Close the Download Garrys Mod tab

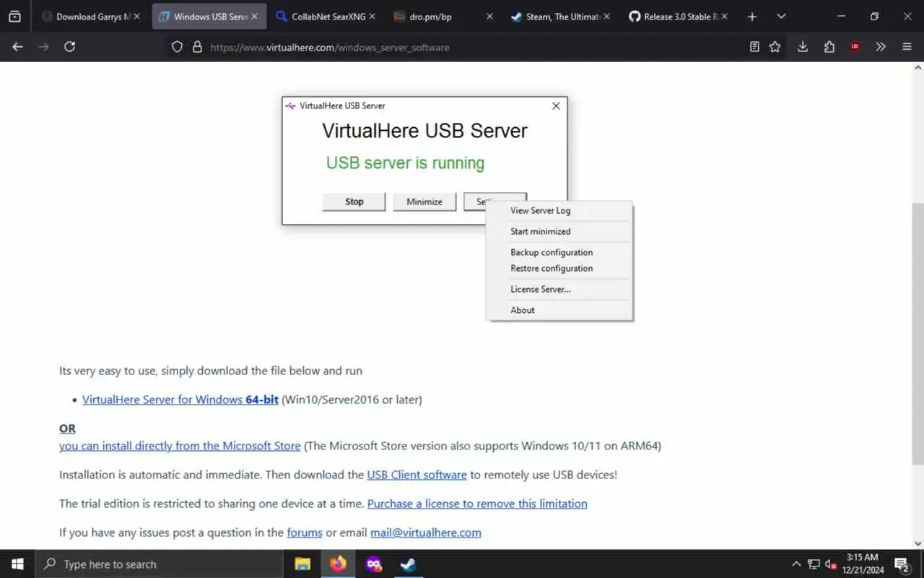click(137, 17)
